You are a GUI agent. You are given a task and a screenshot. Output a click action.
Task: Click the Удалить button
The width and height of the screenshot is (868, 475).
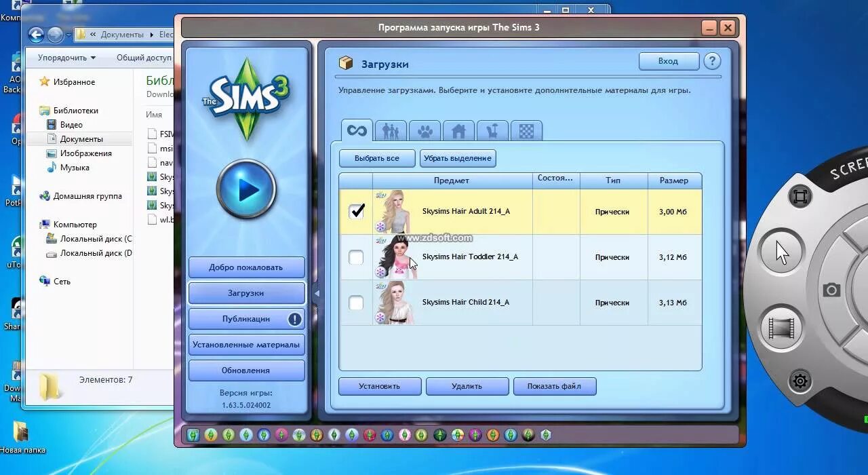tap(467, 386)
